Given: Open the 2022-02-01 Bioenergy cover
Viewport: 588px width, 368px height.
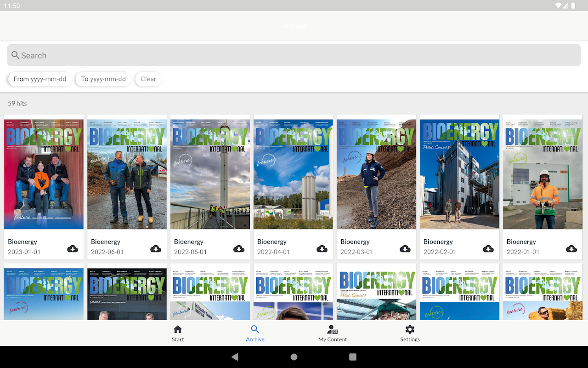Looking at the screenshot, I should (460, 174).
